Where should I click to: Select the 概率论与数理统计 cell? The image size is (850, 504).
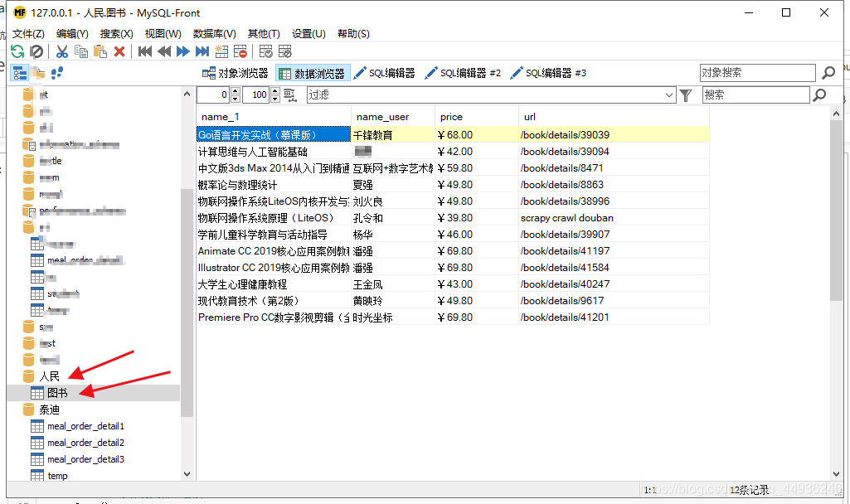274,185
